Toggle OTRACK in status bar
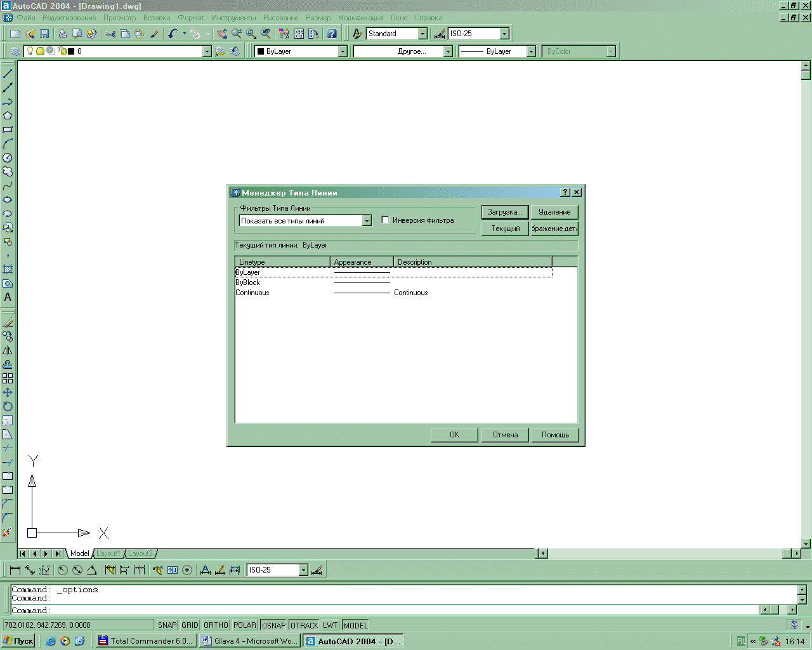 (304, 625)
